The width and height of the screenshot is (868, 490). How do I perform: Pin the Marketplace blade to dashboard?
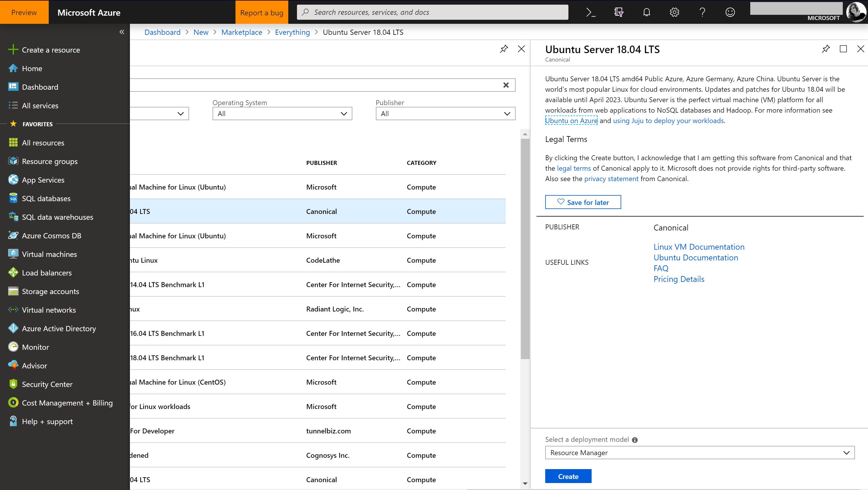coord(504,49)
